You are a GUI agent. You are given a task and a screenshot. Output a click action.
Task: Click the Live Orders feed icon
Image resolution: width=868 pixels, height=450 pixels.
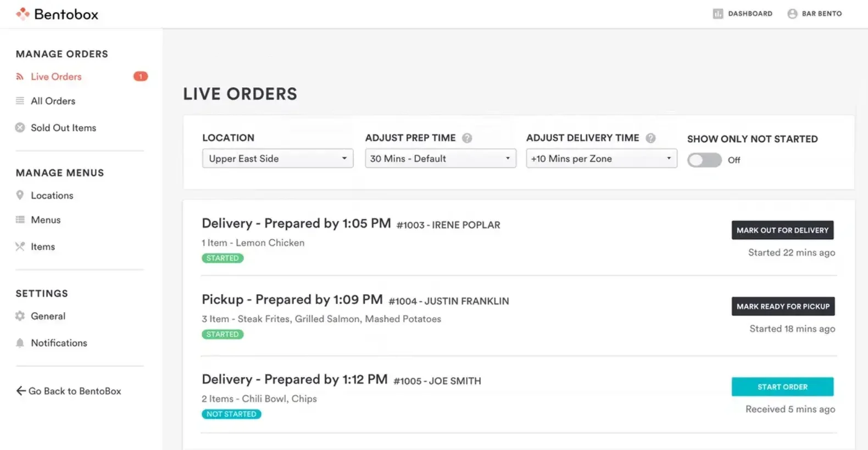click(20, 77)
